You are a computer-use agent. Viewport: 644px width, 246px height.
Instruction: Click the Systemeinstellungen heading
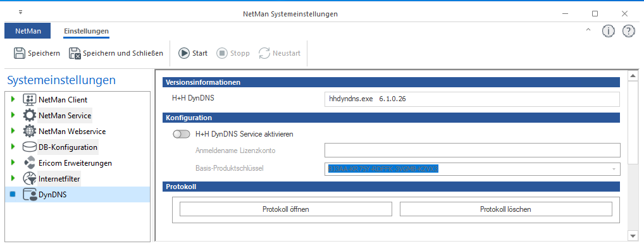(x=61, y=80)
